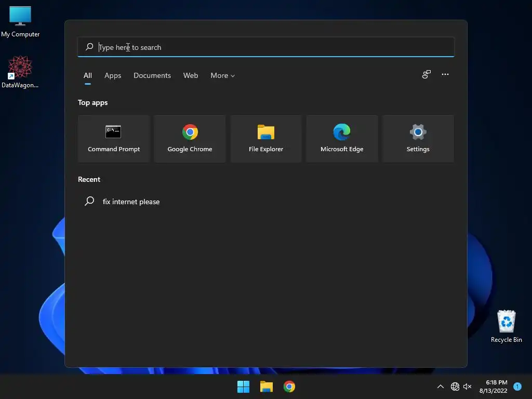
Task: Open My Computer desktop icon
Action: click(20, 22)
